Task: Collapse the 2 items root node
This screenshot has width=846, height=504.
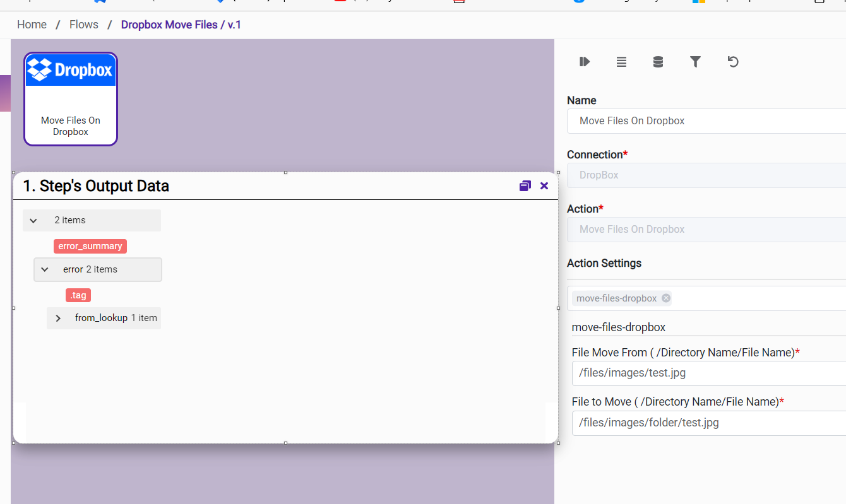Action: tap(33, 221)
